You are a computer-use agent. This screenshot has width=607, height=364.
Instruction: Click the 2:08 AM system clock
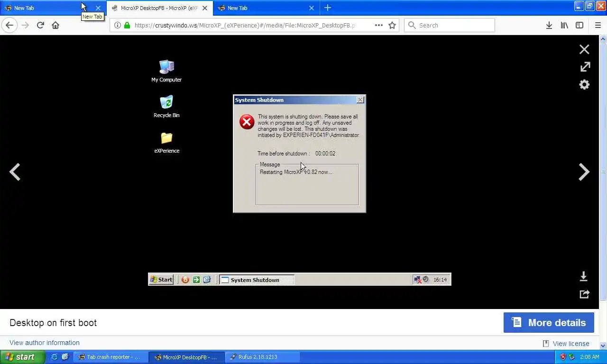click(589, 357)
